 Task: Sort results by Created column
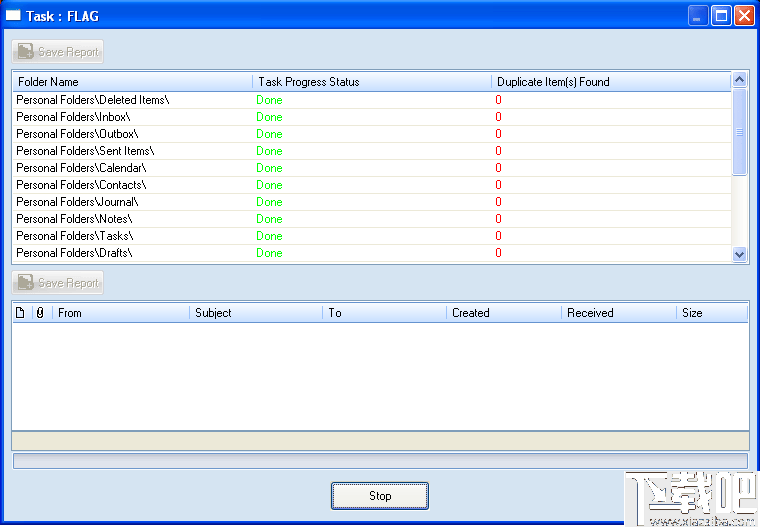[504, 313]
